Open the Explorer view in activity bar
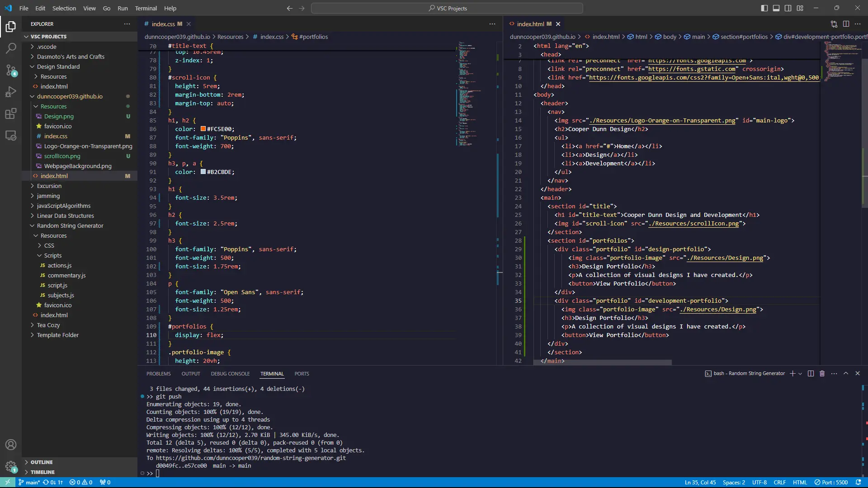Image resolution: width=868 pixels, height=488 pixels. click(x=11, y=27)
